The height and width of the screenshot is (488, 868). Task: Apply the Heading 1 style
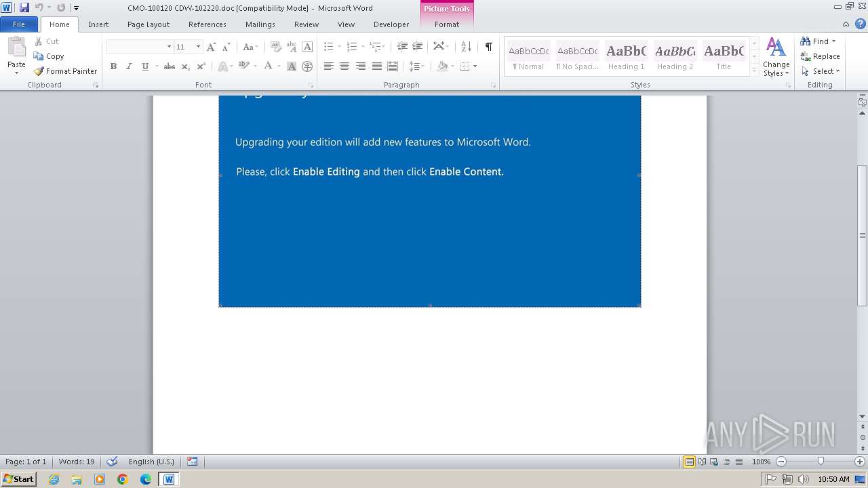pyautogui.click(x=626, y=57)
